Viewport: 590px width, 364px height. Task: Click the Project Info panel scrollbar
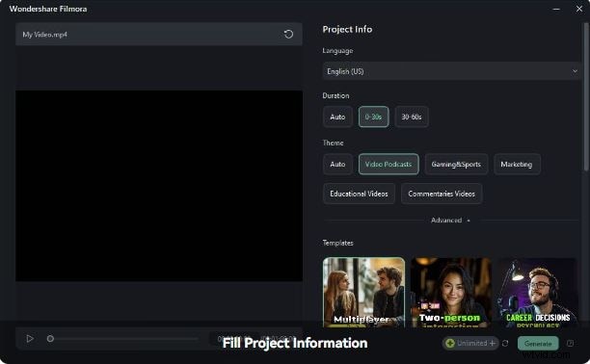click(586, 97)
